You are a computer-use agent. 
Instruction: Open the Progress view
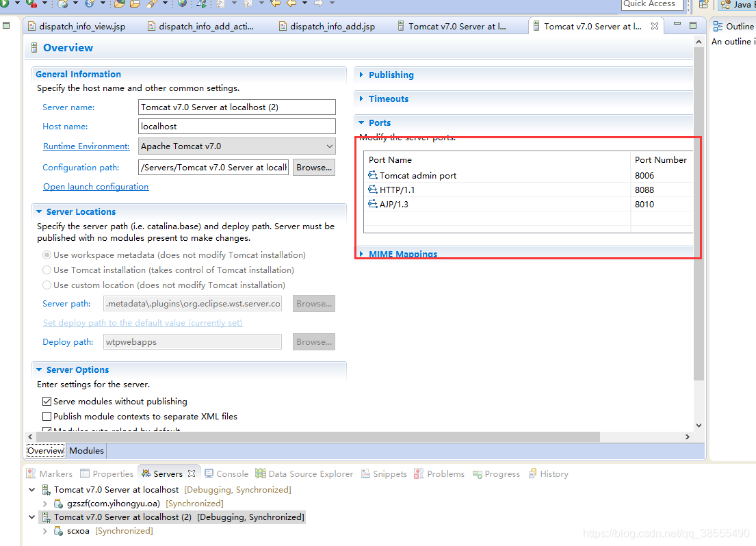(496, 474)
